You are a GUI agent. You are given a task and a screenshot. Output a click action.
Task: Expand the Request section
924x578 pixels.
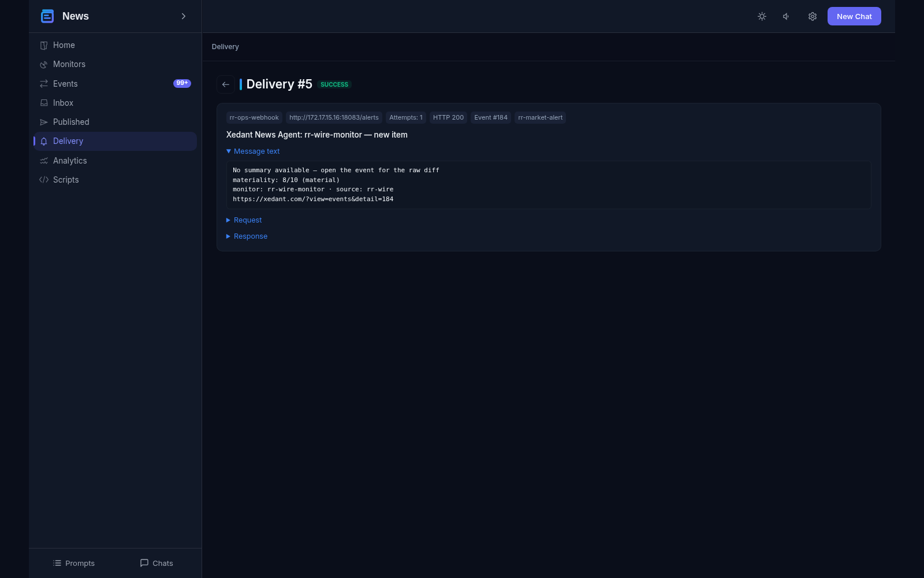pyautogui.click(x=244, y=220)
